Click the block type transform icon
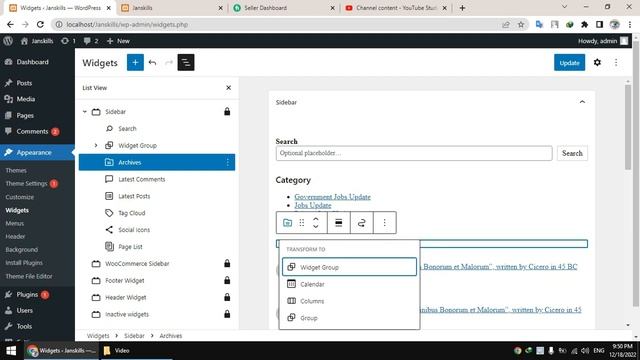Viewport: 640px width, 360px height. click(287, 222)
